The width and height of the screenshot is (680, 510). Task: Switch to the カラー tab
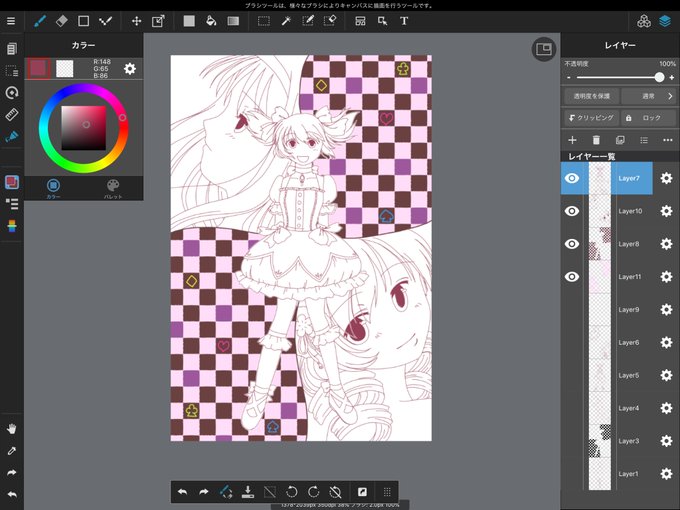53,189
